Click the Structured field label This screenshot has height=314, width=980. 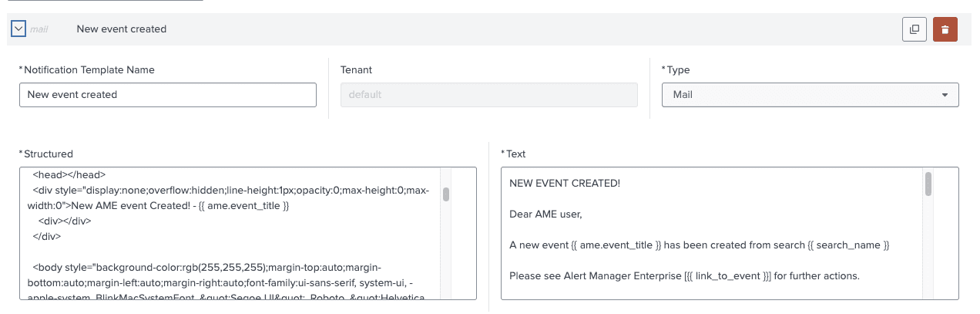[x=48, y=154]
